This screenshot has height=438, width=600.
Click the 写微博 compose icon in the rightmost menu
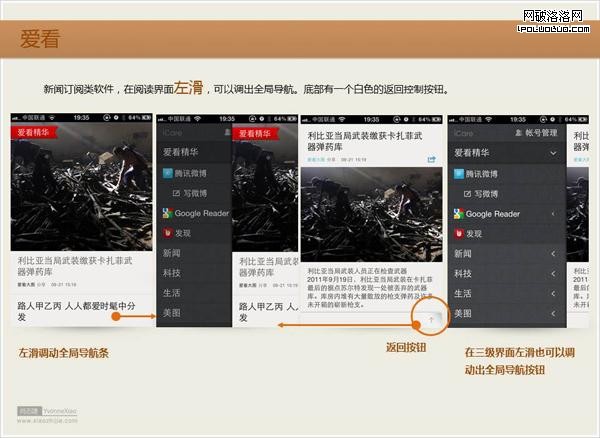point(466,193)
